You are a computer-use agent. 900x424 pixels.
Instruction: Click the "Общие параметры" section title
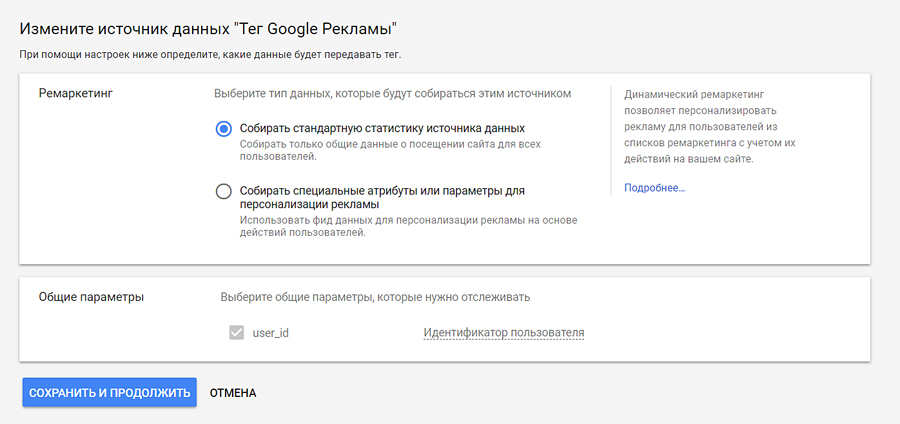point(91,297)
